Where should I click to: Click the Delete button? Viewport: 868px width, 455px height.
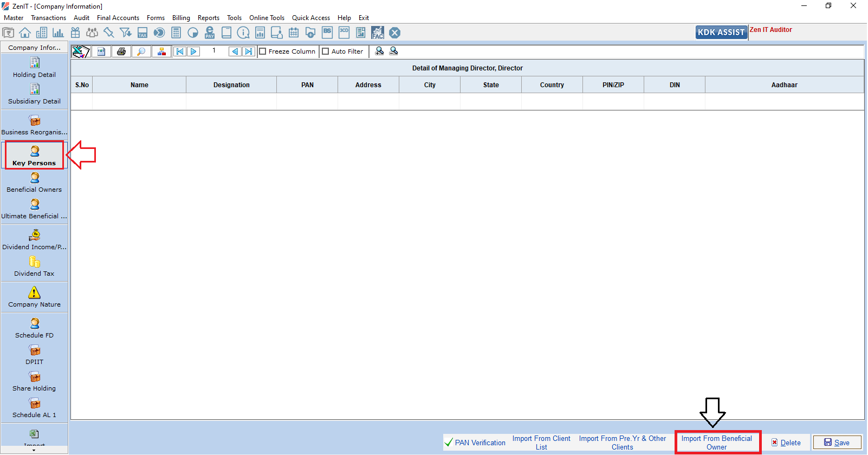pyautogui.click(x=786, y=443)
